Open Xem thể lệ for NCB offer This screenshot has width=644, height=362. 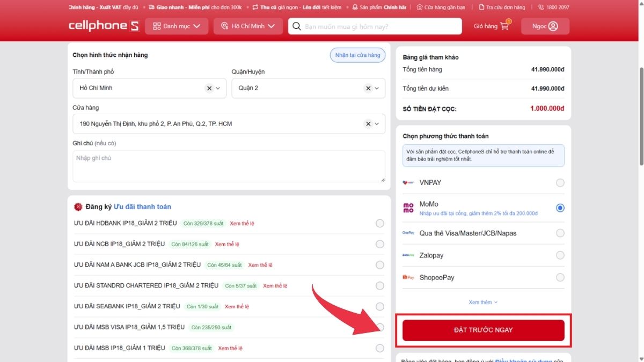[227, 244]
